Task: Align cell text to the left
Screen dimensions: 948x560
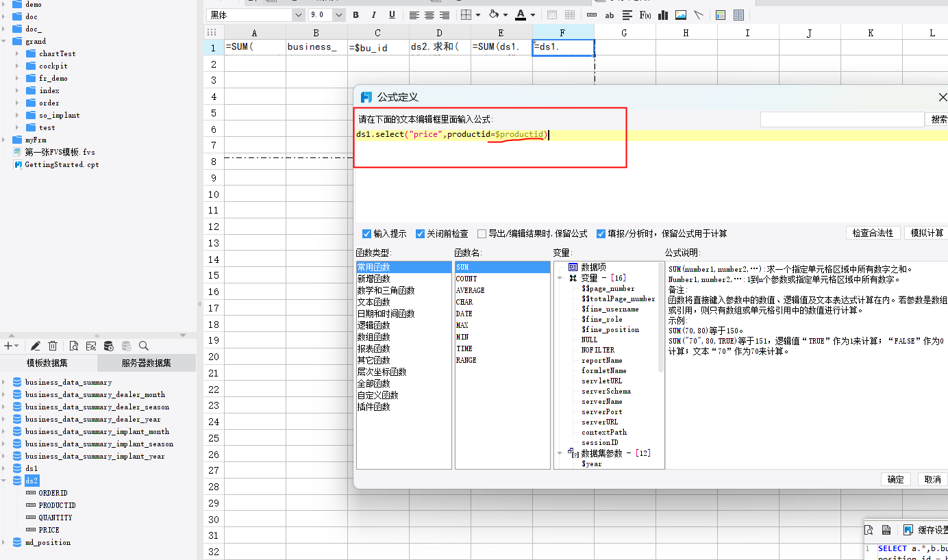Action: click(x=414, y=15)
